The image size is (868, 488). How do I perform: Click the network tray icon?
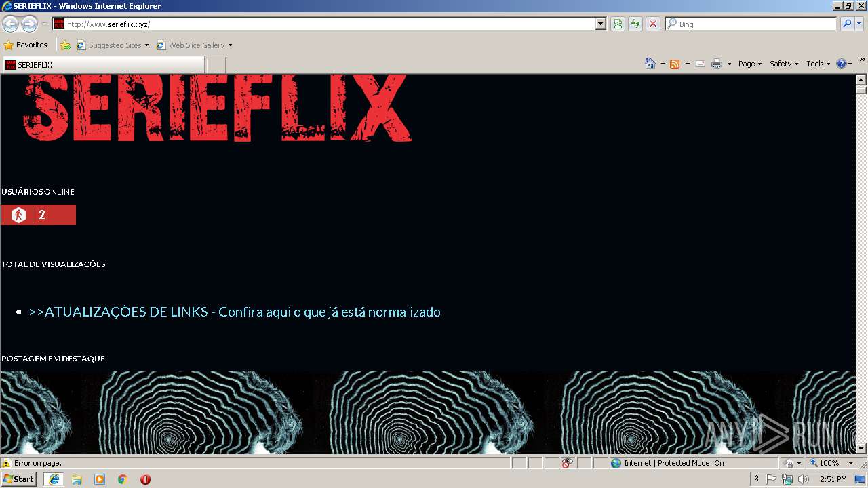coord(787,479)
